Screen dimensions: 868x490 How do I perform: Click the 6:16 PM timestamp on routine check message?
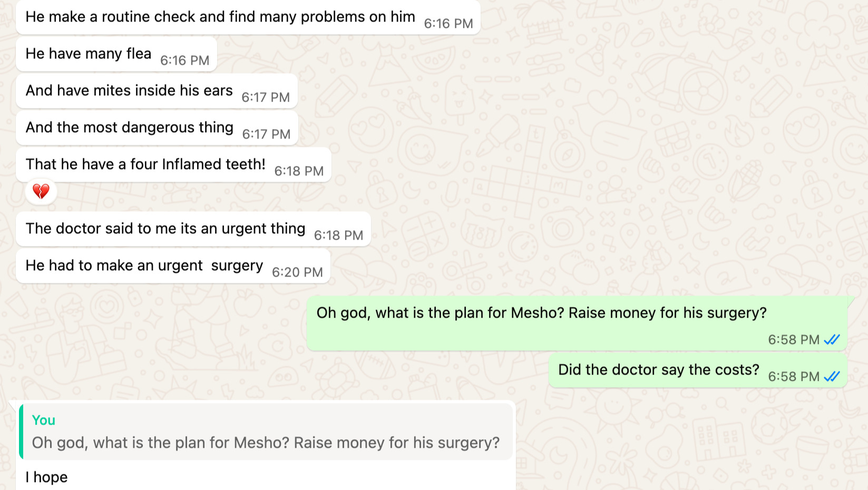(448, 24)
